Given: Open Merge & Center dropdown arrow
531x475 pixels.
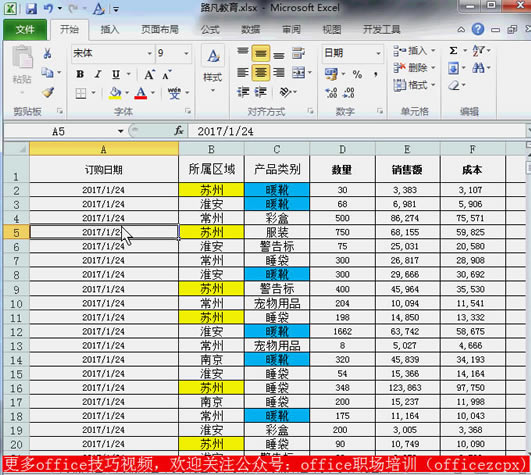Looking at the screenshot, I should pyautogui.click(x=310, y=72).
